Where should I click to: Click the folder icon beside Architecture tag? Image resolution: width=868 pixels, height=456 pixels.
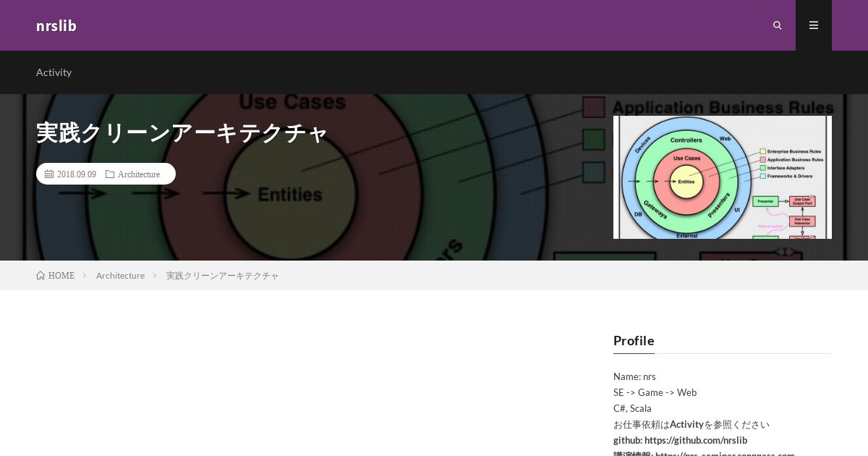110,174
